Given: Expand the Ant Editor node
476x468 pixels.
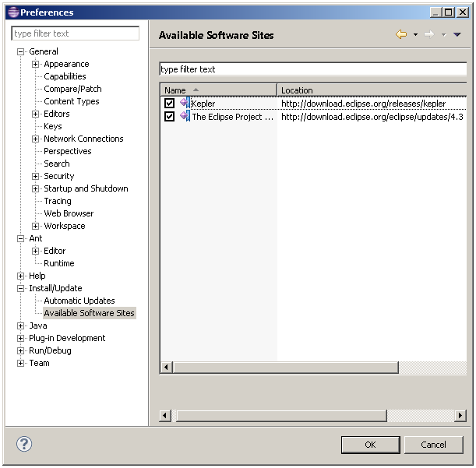Looking at the screenshot, I should 35,251.
